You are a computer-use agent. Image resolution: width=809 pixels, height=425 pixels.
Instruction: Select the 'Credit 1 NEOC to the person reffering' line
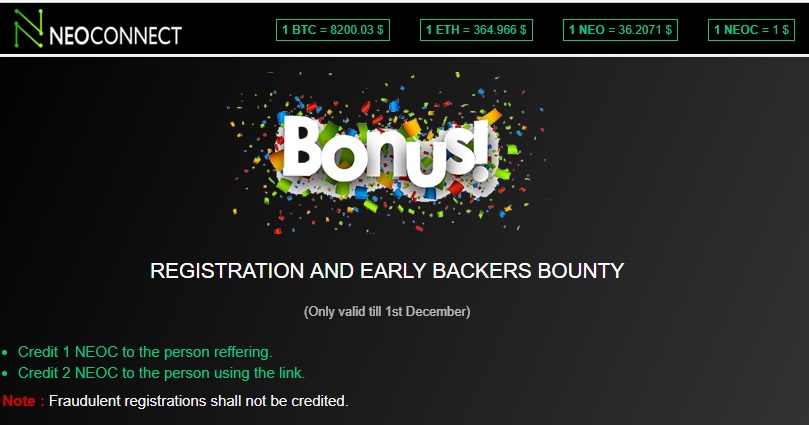click(x=145, y=352)
